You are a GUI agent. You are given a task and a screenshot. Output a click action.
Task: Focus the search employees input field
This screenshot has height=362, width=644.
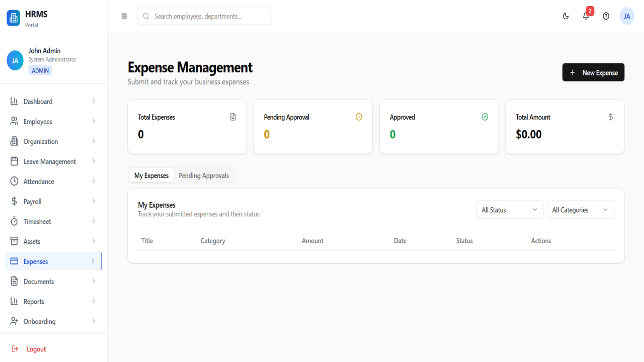205,16
